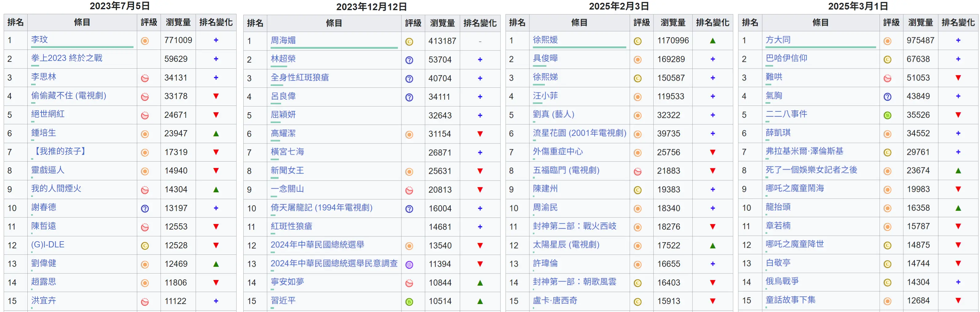980x312 pixels.
Task: Open the 弗拉基米爾·澤倫斯基 link
Action: [805, 151]
